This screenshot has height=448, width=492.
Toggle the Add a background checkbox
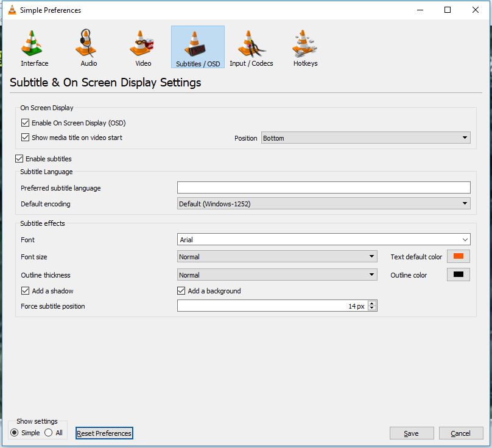(181, 291)
